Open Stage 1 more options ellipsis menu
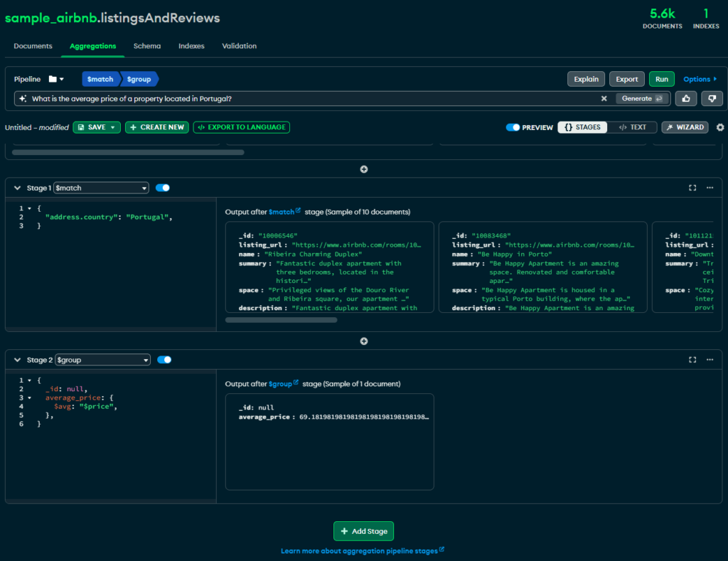The width and height of the screenshot is (728, 561). [710, 188]
